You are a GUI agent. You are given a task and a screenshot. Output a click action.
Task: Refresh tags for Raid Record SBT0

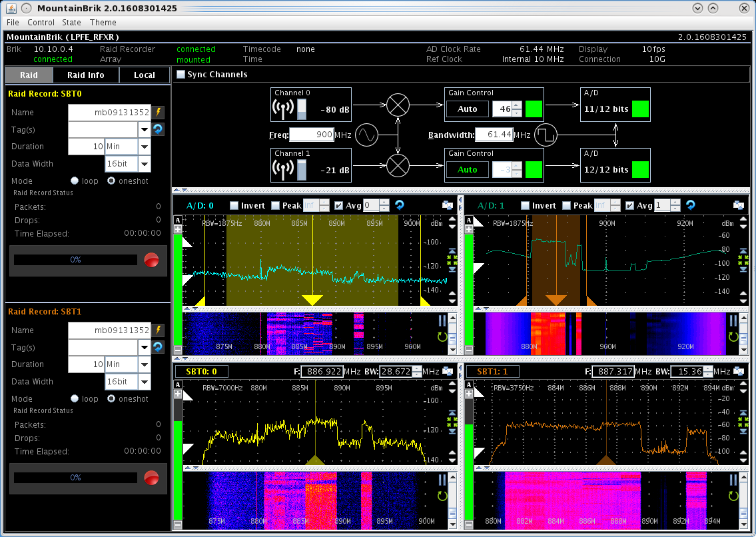pyautogui.click(x=158, y=129)
